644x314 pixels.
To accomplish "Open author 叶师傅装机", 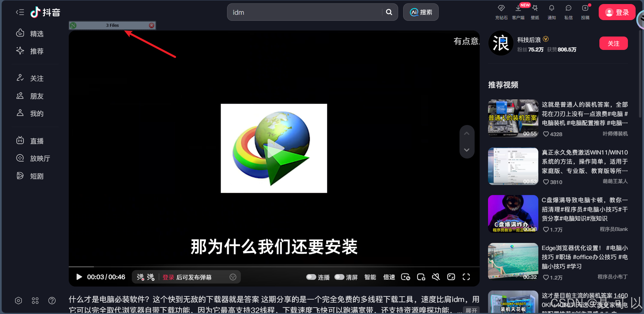I will [615, 134].
